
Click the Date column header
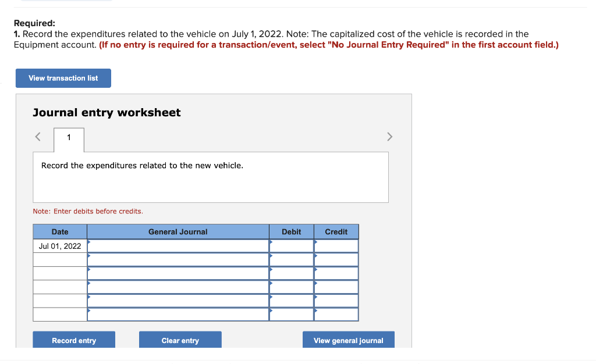tap(60, 231)
